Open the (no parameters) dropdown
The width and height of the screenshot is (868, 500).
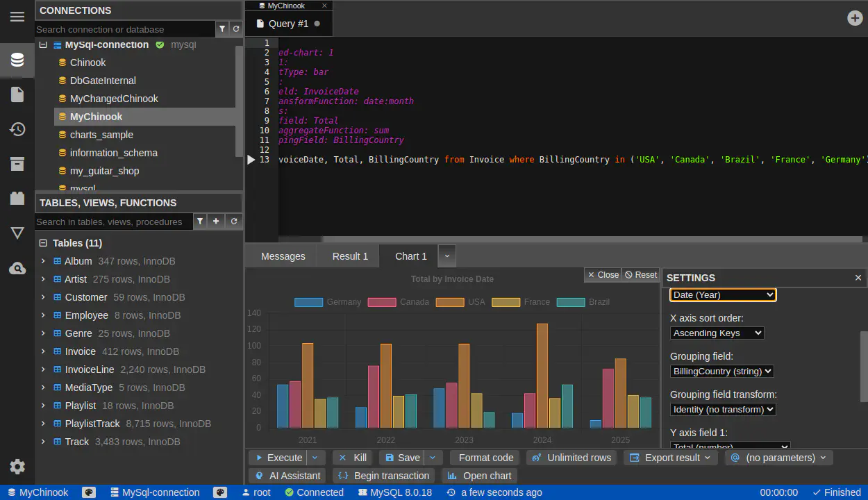pyautogui.click(x=778, y=458)
